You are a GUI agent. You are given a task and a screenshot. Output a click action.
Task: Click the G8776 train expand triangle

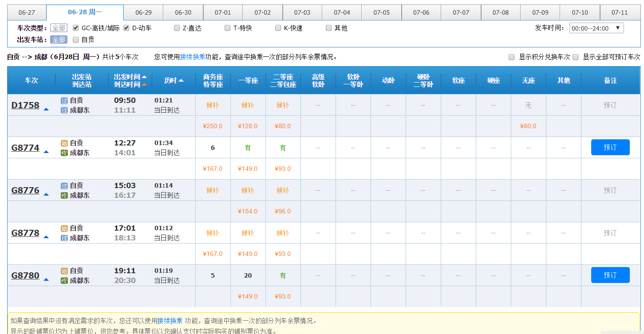(x=46, y=194)
